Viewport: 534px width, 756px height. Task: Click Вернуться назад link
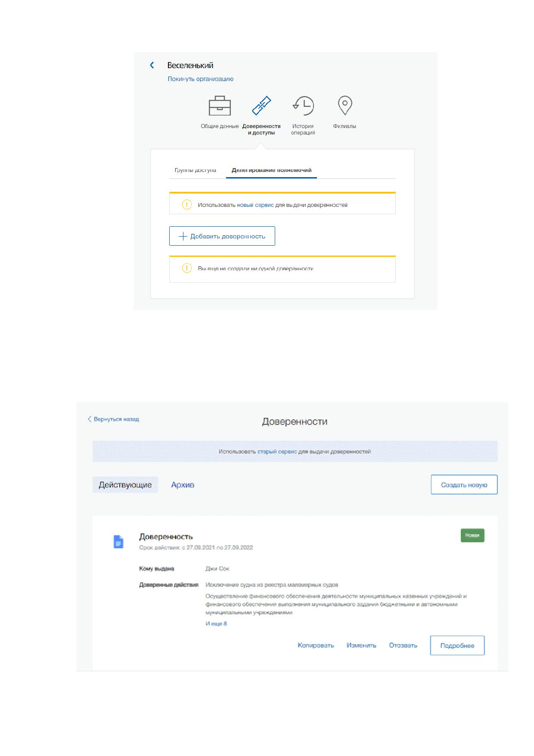pyautogui.click(x=114, y=419)
